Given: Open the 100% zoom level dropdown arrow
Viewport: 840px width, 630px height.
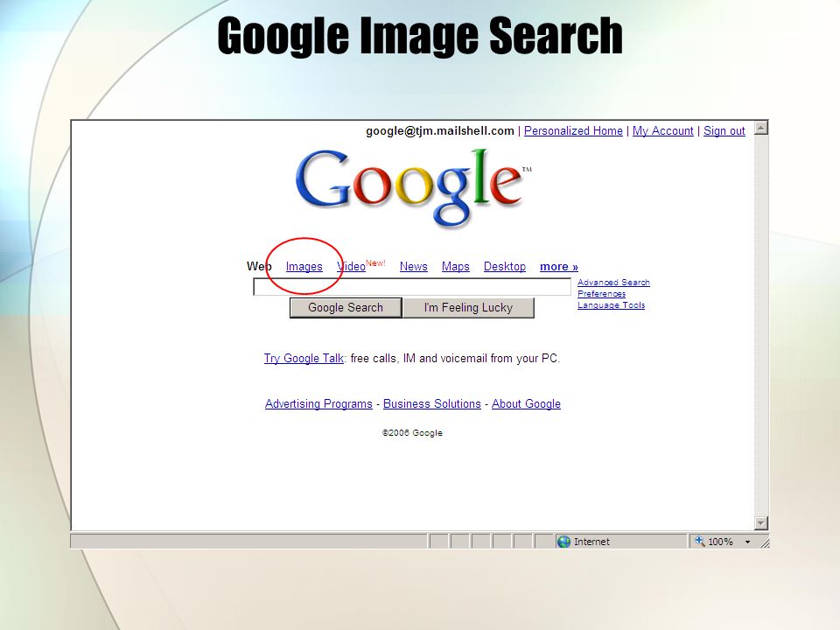Looking at the screenshot, I should (747, 542).
